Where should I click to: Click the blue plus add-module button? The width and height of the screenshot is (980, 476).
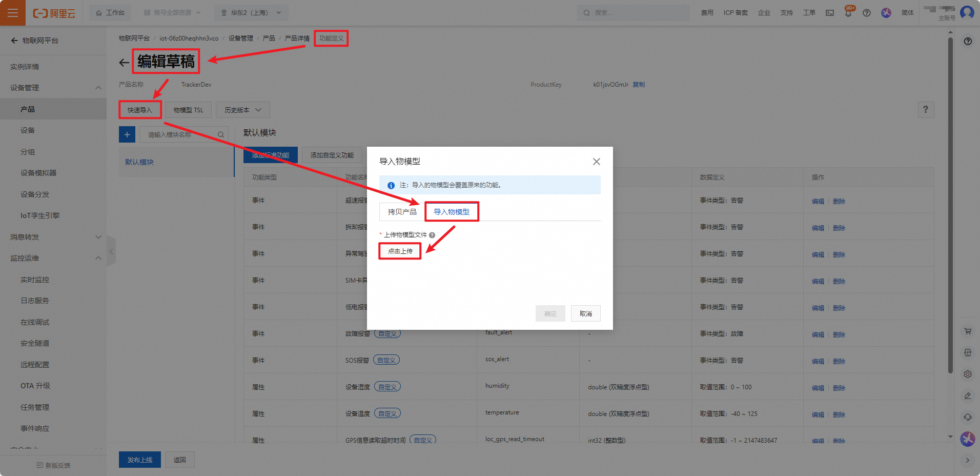(x=127, y=134)
